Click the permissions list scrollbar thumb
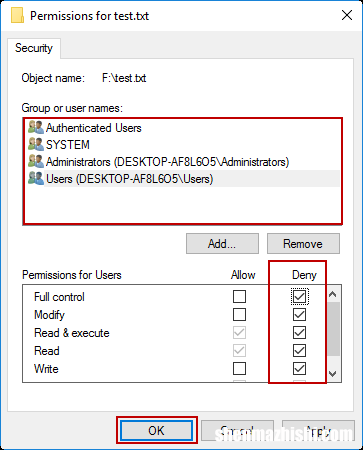 click(x=333, y=329)
